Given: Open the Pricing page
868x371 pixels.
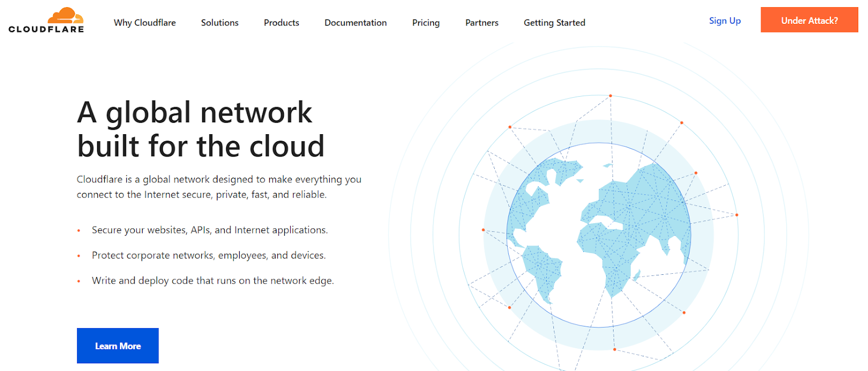Looking at the screenshot, I should tap(426, 23).
